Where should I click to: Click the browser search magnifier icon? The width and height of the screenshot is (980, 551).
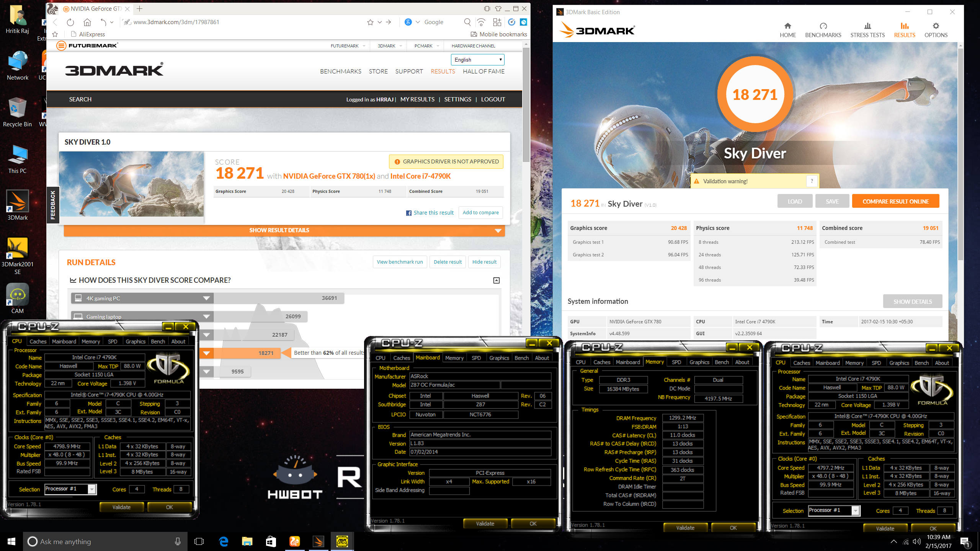click(467, 22)
